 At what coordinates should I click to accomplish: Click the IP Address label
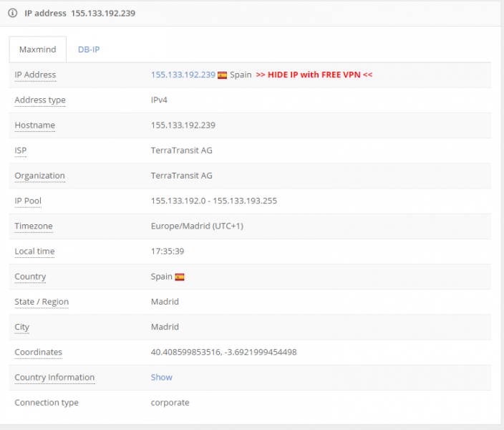[35, 75]
